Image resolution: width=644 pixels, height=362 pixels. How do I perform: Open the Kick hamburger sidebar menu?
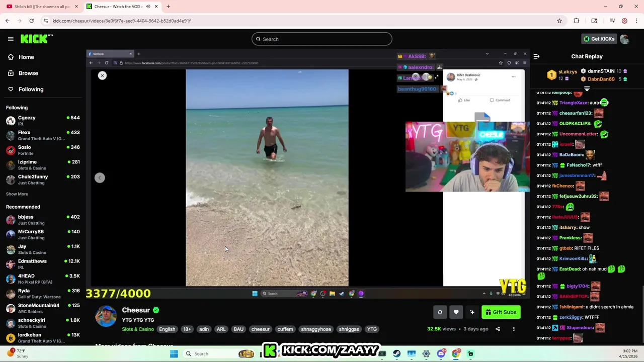(x=11, y=39)
